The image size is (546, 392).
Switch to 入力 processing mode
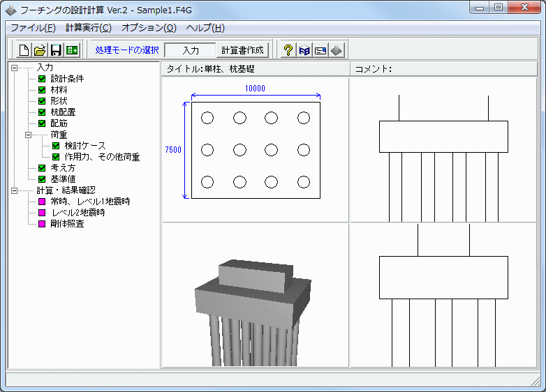(191, 50)
